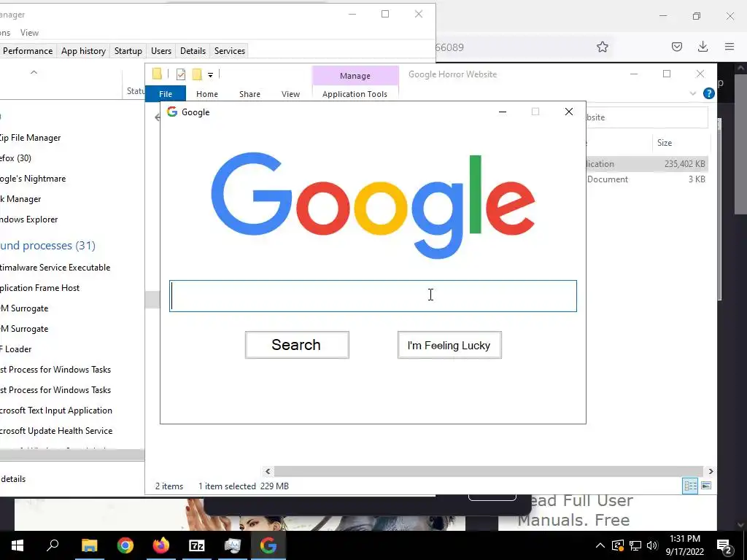747x560 pixels.
Task: Open Chrome from the taskbar
Action: point(125,545)
